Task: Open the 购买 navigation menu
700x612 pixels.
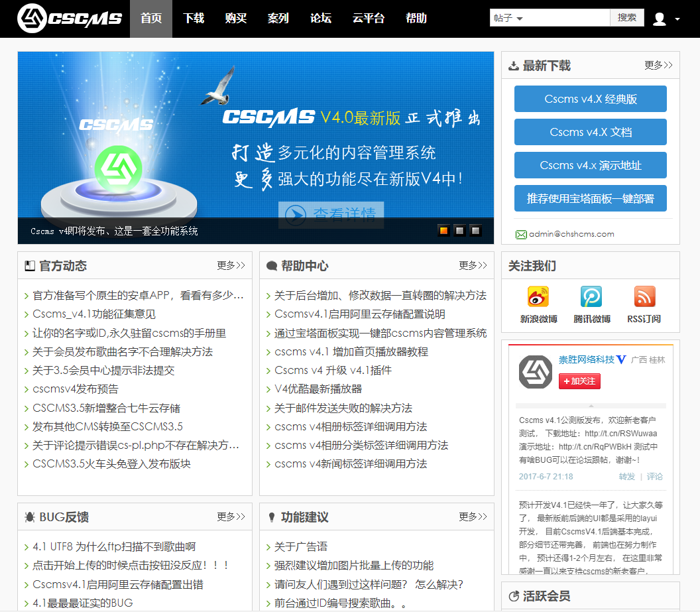Action: click(x=236, y=19)
